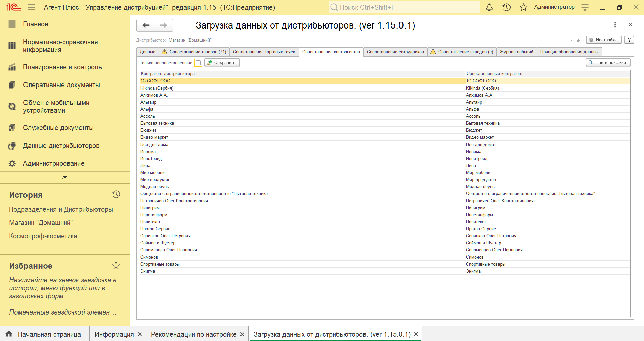Image resolution: width=644 pixels, height=341 pixels.
Task: Open favorites star icon in title bar
Action: (524, 7)
